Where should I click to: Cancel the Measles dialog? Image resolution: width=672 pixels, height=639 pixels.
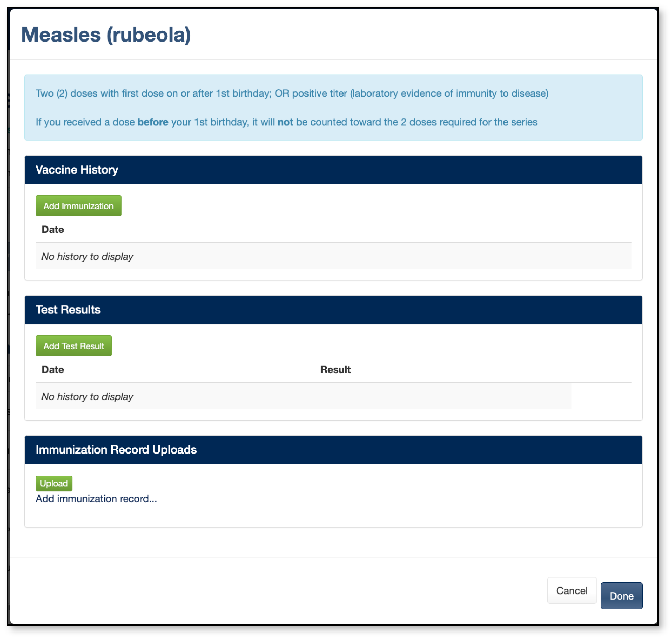coord(571,590)
